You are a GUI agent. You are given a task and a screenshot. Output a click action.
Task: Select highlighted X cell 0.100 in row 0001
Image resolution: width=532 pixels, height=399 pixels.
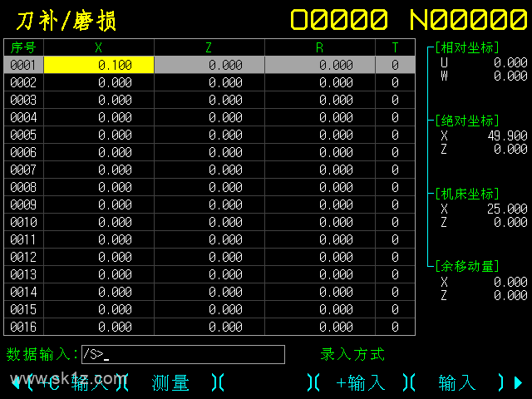pos(99,65)
